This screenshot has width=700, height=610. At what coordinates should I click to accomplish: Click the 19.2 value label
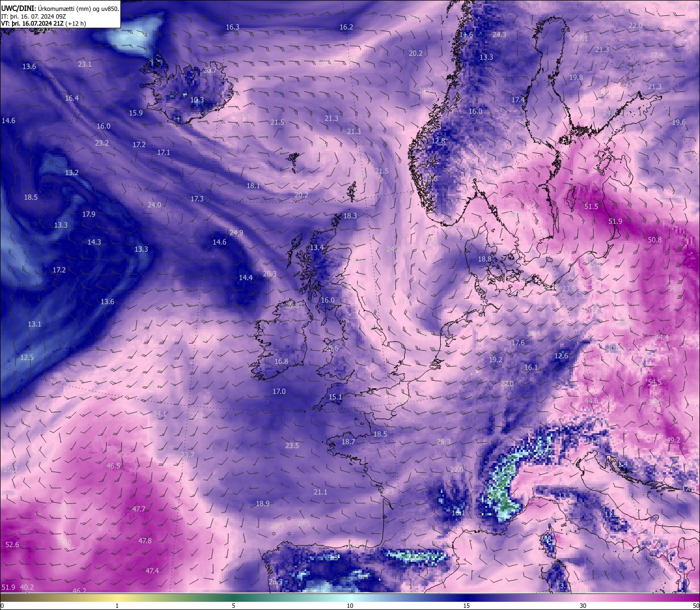[x=495, y=359]
